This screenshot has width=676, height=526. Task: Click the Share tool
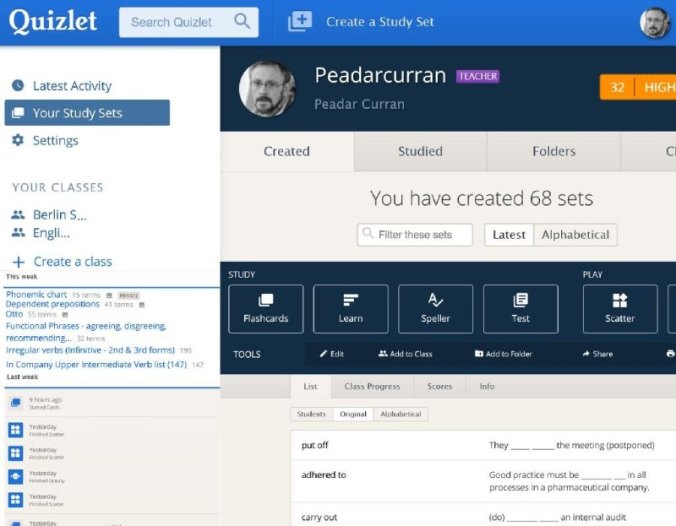(x=598, y=354)
